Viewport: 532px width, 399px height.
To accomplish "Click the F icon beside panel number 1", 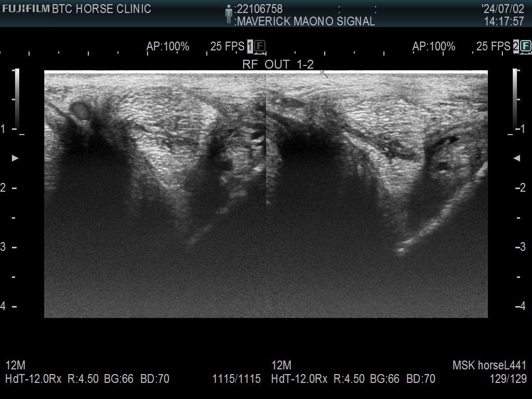I will [260, 46].
